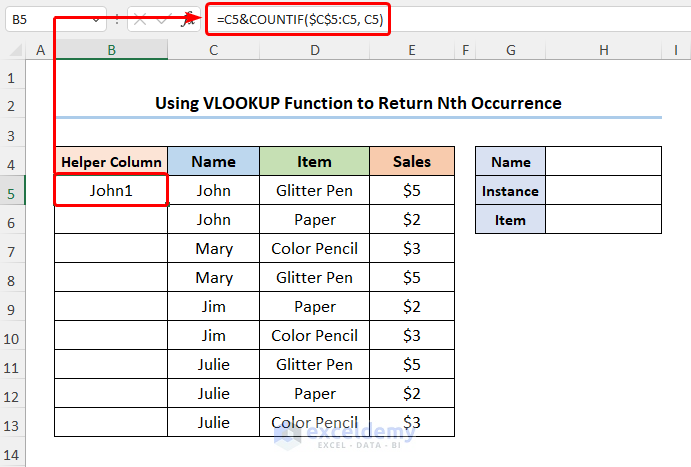Click inside the Name Box showing B5

(x=45, y=20)
